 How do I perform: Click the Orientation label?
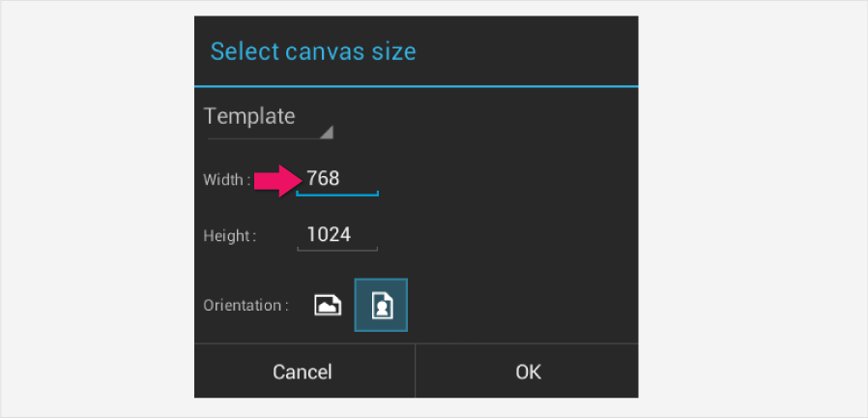246,306
